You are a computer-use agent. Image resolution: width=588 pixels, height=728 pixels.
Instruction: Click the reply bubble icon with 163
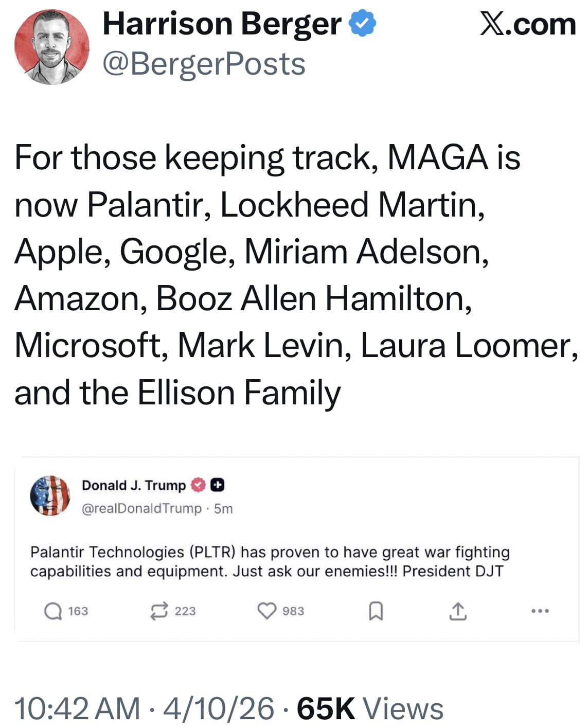pos(53,611)
